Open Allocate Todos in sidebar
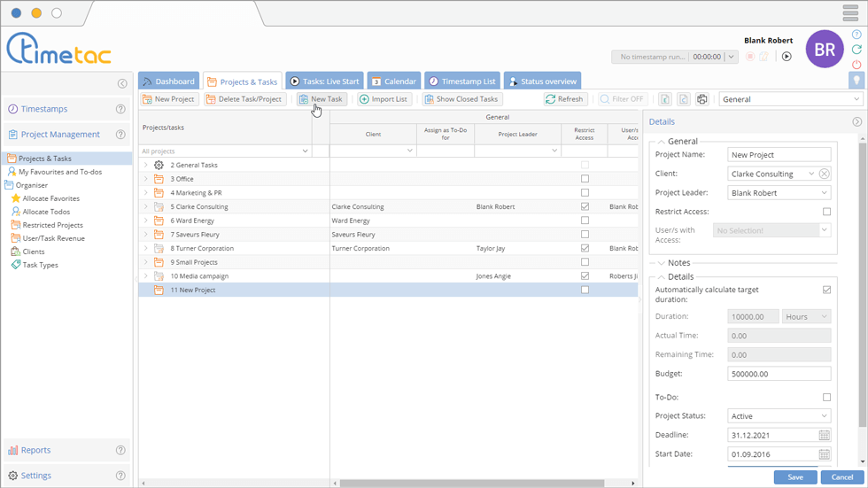The image size is (868, 488). [x=41, y=212]
